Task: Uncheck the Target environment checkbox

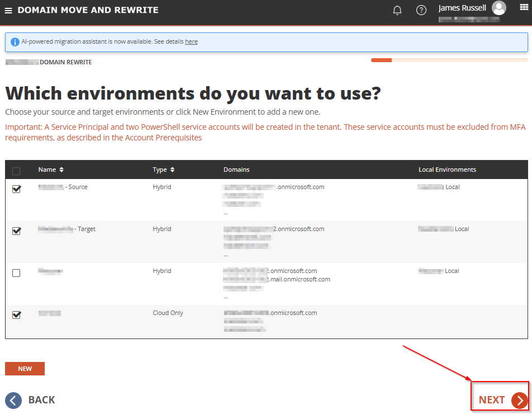Action: (x=16, y=231)
